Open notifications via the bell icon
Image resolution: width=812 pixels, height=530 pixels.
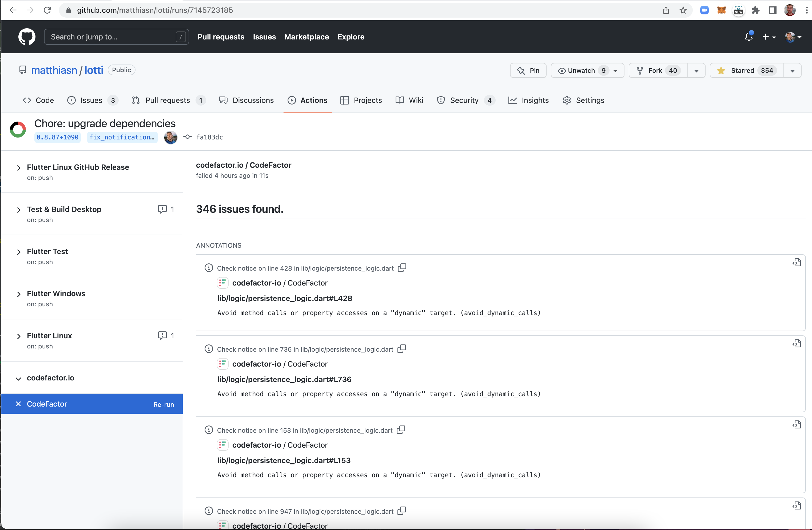click(x=749, y=37)
